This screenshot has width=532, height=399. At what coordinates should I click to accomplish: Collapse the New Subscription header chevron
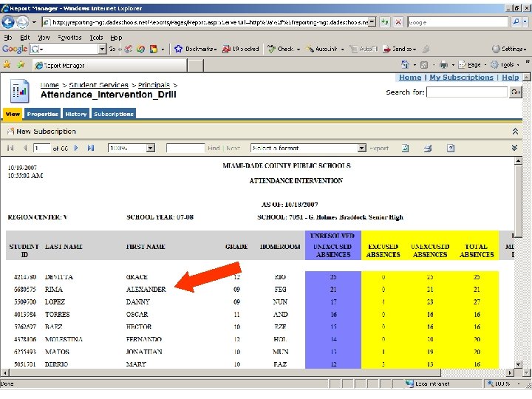[515, 132]
